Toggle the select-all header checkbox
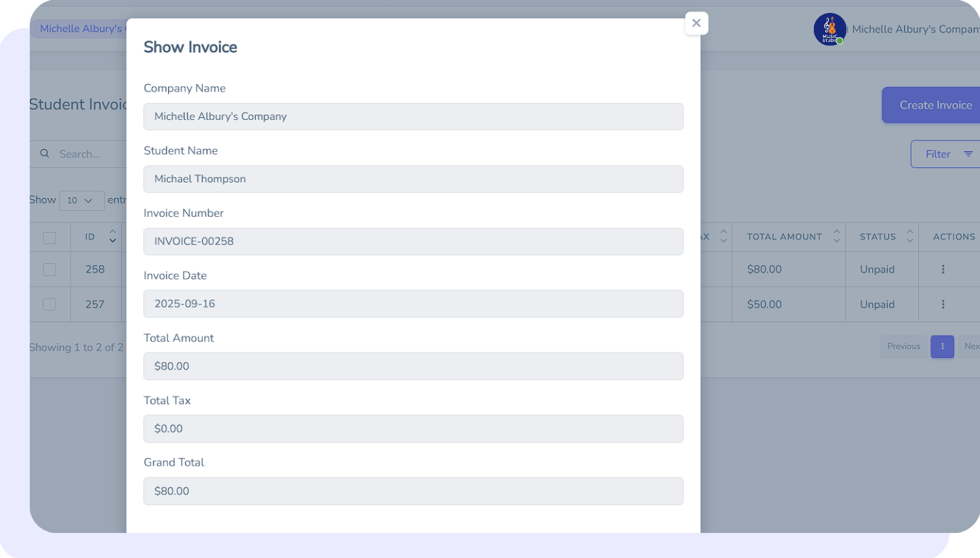Screen dimensions: 980x558 pos(50,237)
